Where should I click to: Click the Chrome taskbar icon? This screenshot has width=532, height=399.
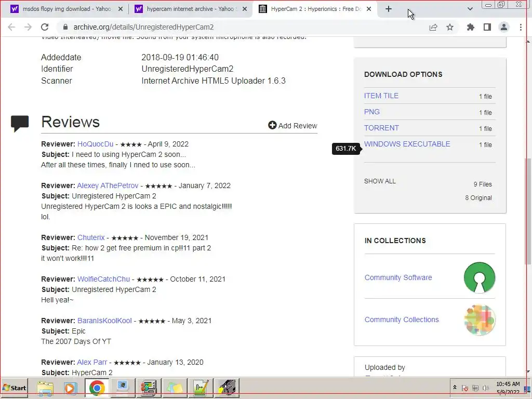pos(97,388)
